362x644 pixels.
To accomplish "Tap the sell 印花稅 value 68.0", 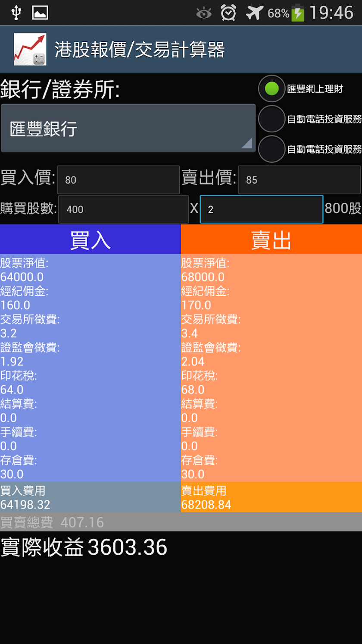I will click(193, 390).
